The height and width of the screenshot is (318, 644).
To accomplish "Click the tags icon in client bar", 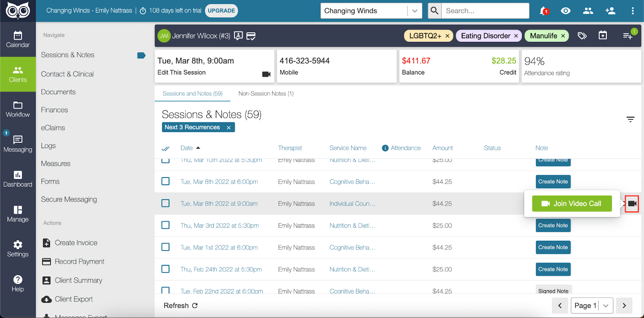I will pyautogui.click(x=582, y=36).
